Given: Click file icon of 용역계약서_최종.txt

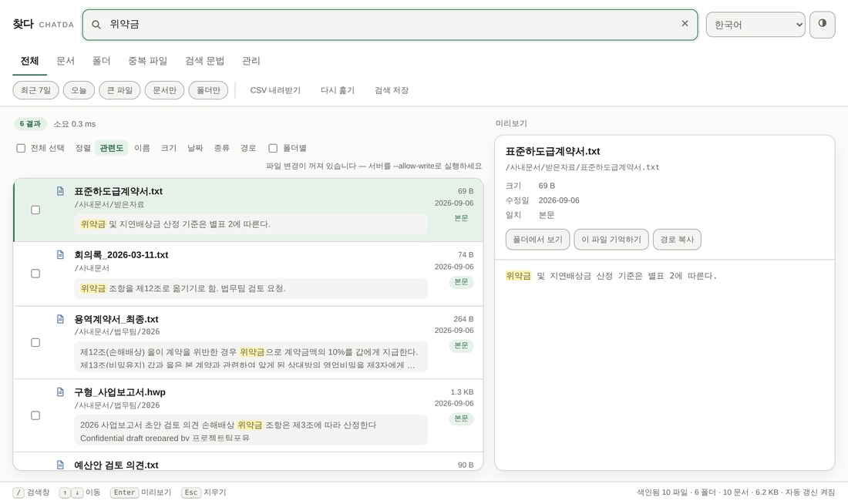Looking at the screenshot, I should pos(61,319).
